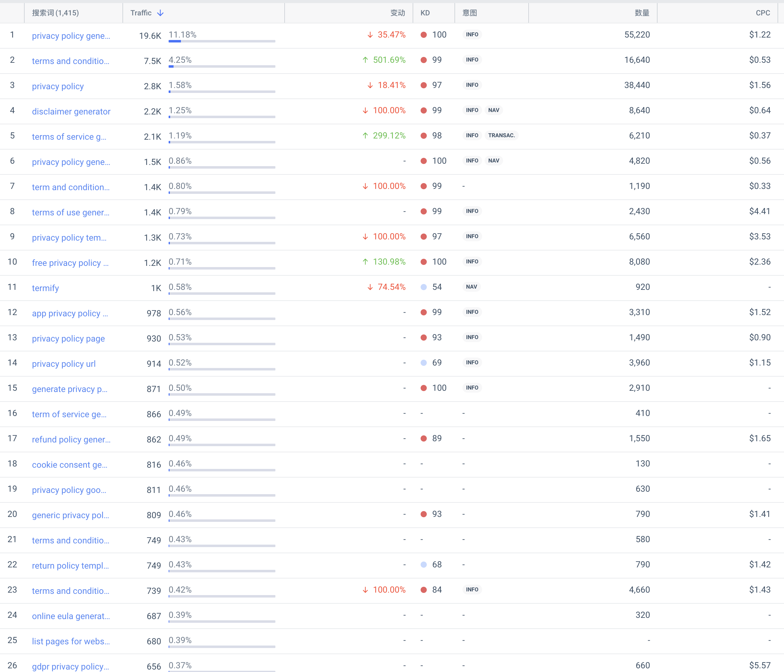Viewport: 784px width, 672px height.
Task: Click the 意图 column header
Action: 470,13
